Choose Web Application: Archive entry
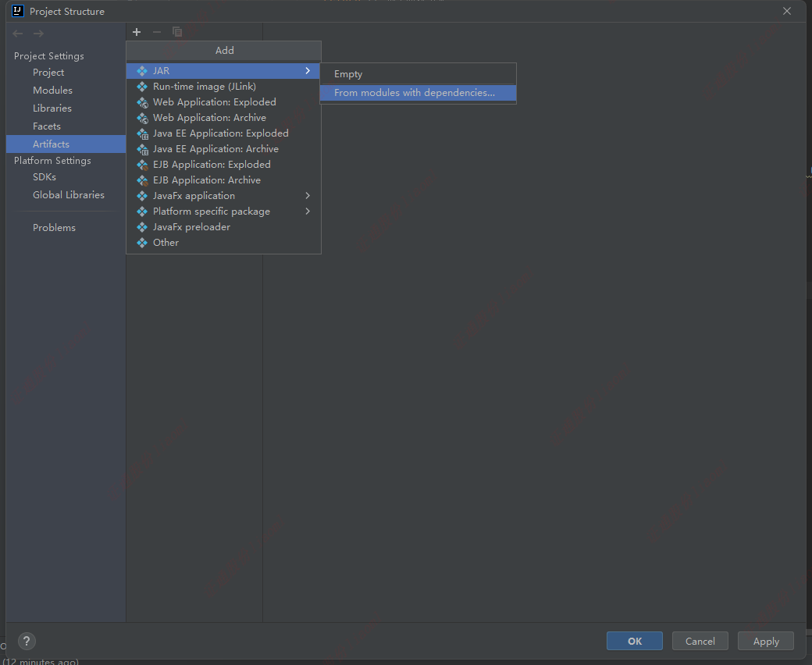The width and height of the screenshot is (812, 665). pos(223,118)
